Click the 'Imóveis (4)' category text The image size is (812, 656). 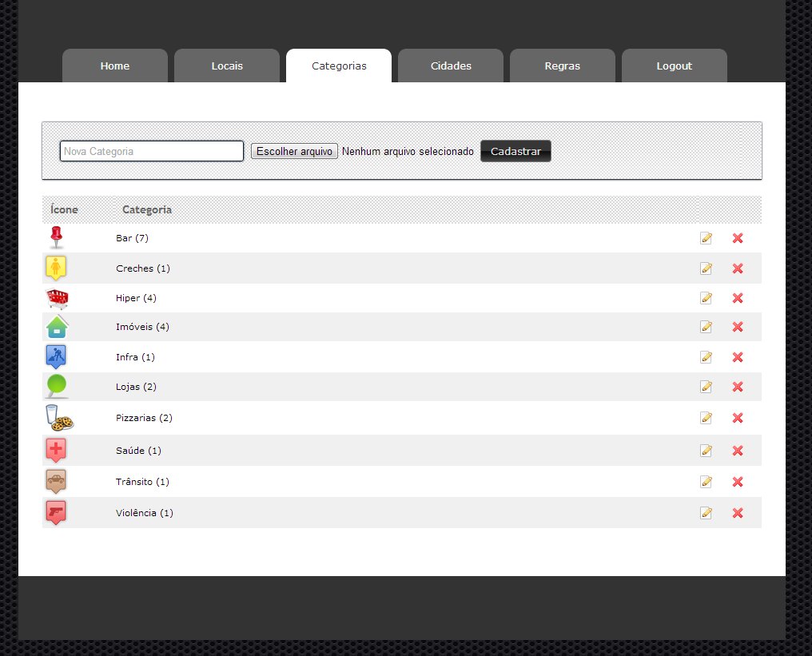pyautogui.click(x=142, y=327)
